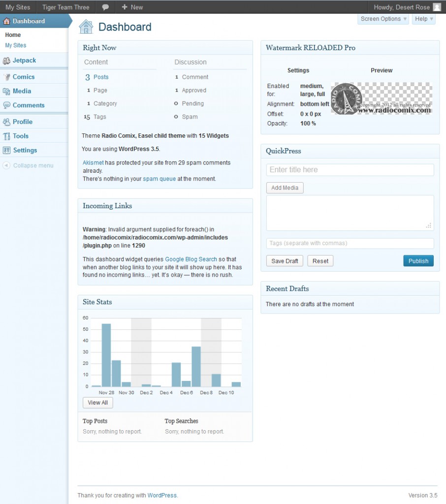Click the user avatar next to Howdy, Desert Rose
This screenshot has height=504, width=446.
pos(437,7)
